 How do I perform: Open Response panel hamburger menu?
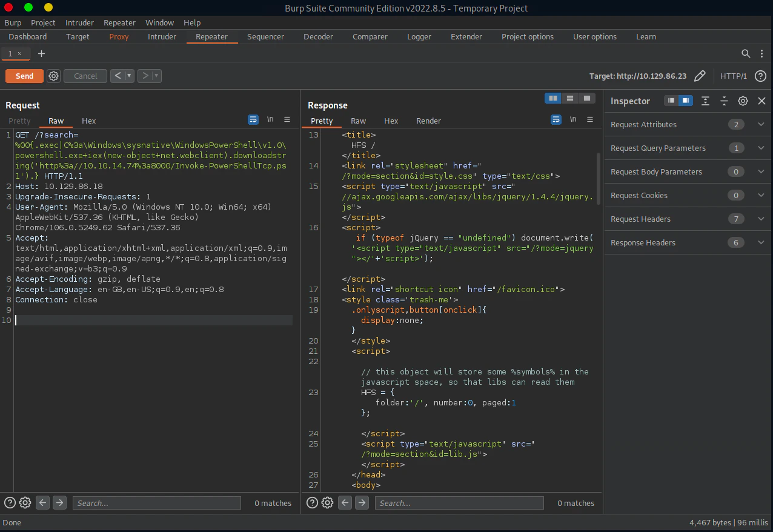(590, 119)
